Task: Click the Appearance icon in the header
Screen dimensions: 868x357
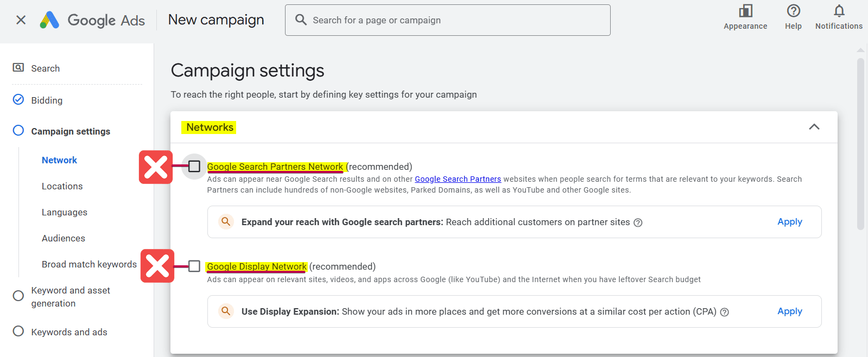Action: click(745, 11)
